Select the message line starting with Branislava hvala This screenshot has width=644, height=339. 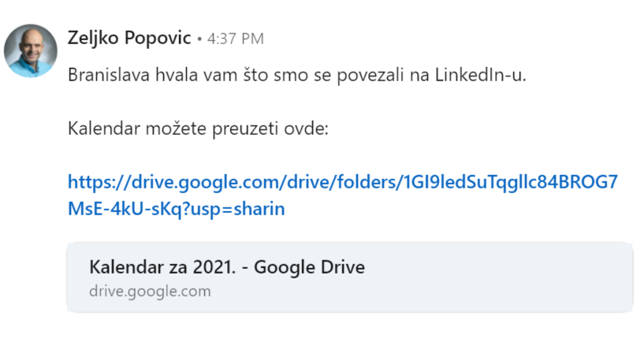(x=297, y=75)
